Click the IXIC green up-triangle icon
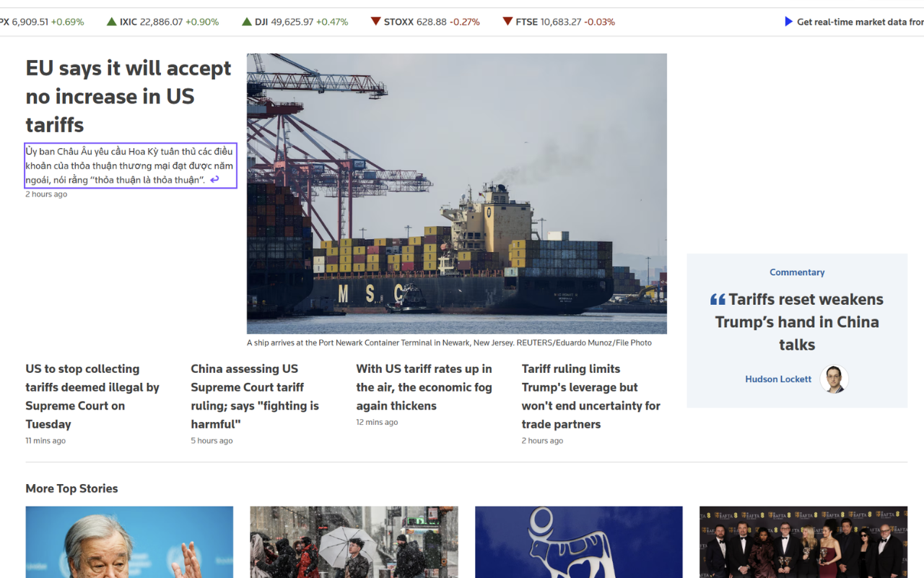 click(x=111, y=22)
